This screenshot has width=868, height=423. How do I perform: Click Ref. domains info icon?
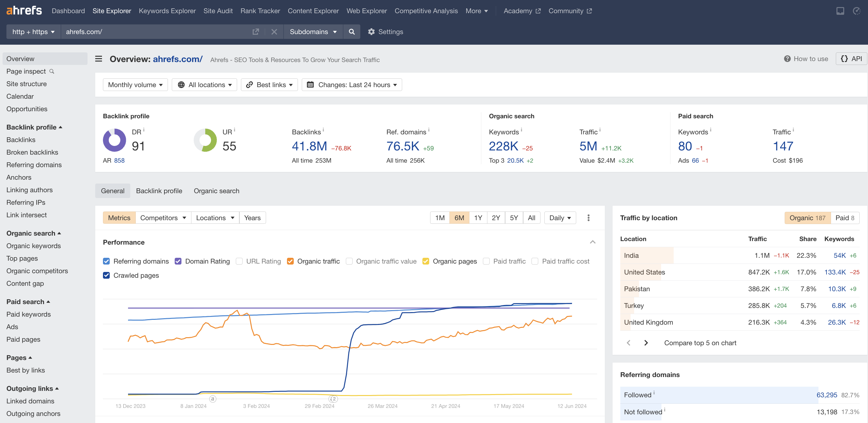point(429,130)
